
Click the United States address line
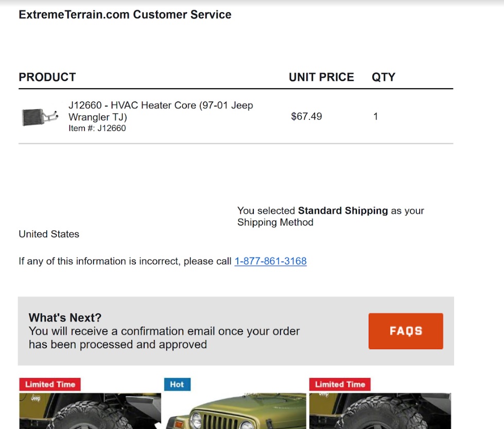(x=49, y=234)
